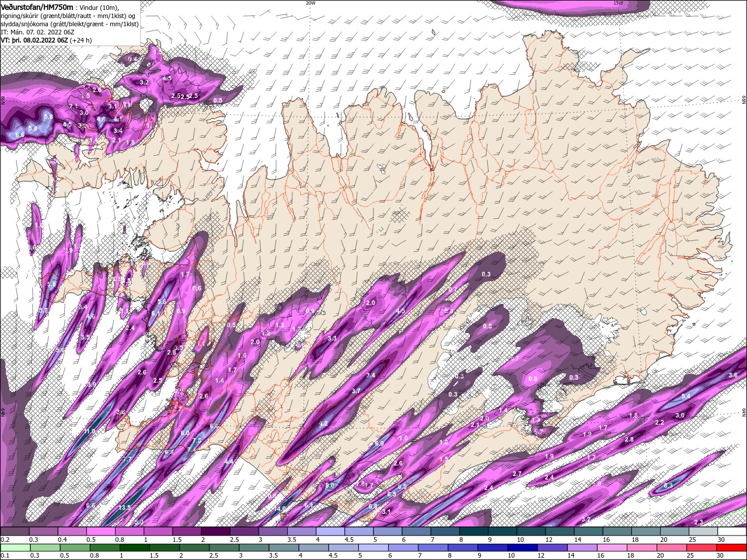Pick the 6–7 blue-grey swatch in upper legend
747x560 pixels.
tap(416, 531)
